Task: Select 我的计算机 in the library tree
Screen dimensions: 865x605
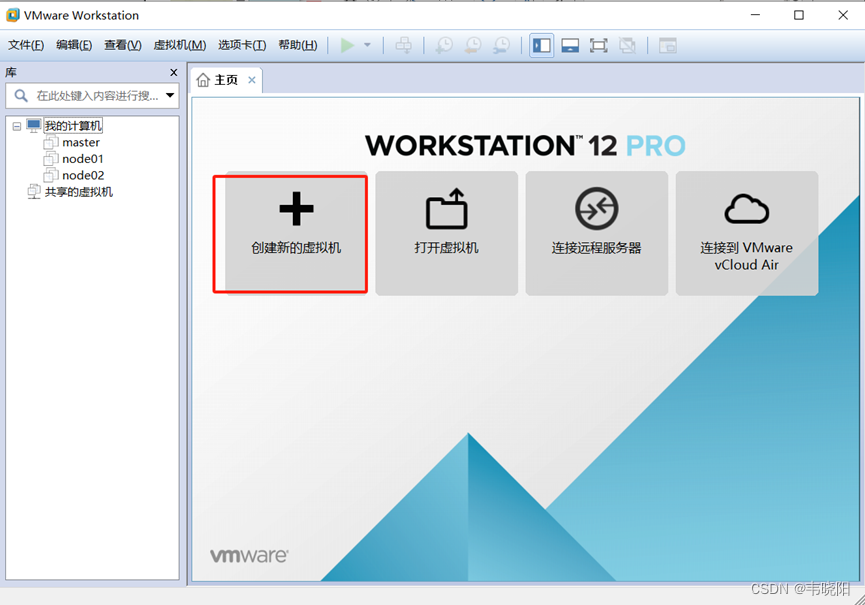Action: [73, 126]
